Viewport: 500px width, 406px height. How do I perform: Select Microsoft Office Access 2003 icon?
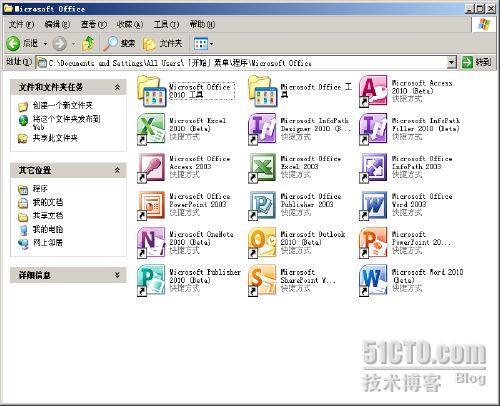[x=151, y=167]
